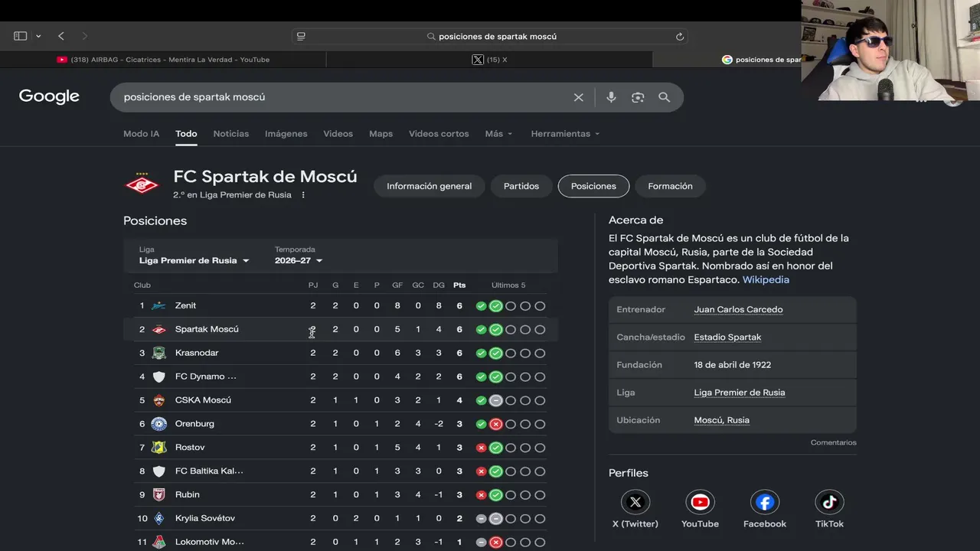Open the Liga Premier de Rusia dropdown
Viewport: 980px width, 551px height.
pyautogui.click(x=194, y=260)
